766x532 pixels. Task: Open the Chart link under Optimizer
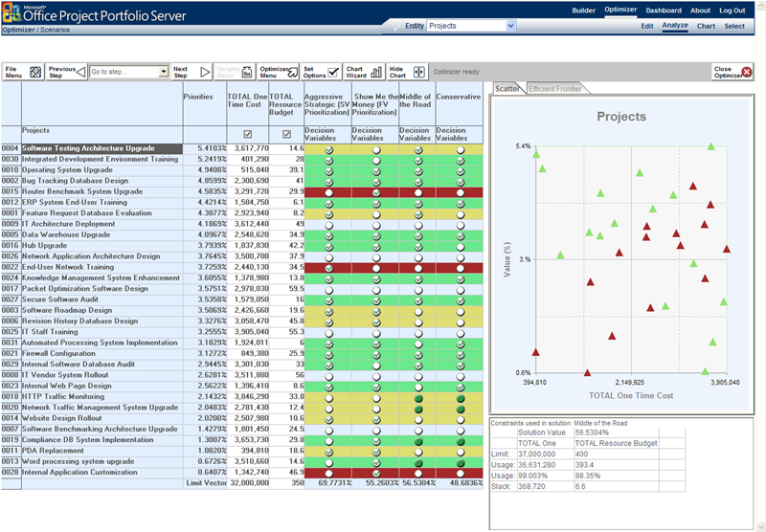tap(706, 26)
